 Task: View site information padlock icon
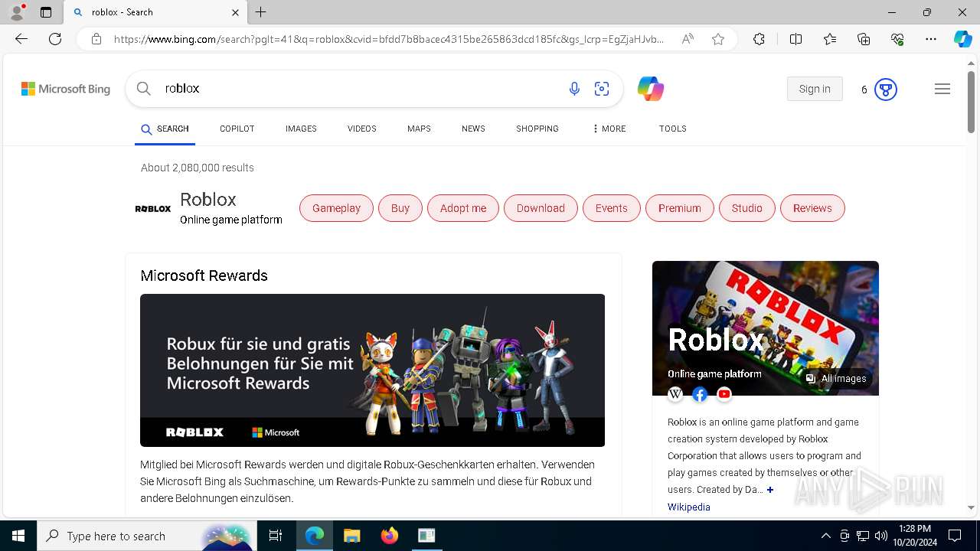pos(96,39)
